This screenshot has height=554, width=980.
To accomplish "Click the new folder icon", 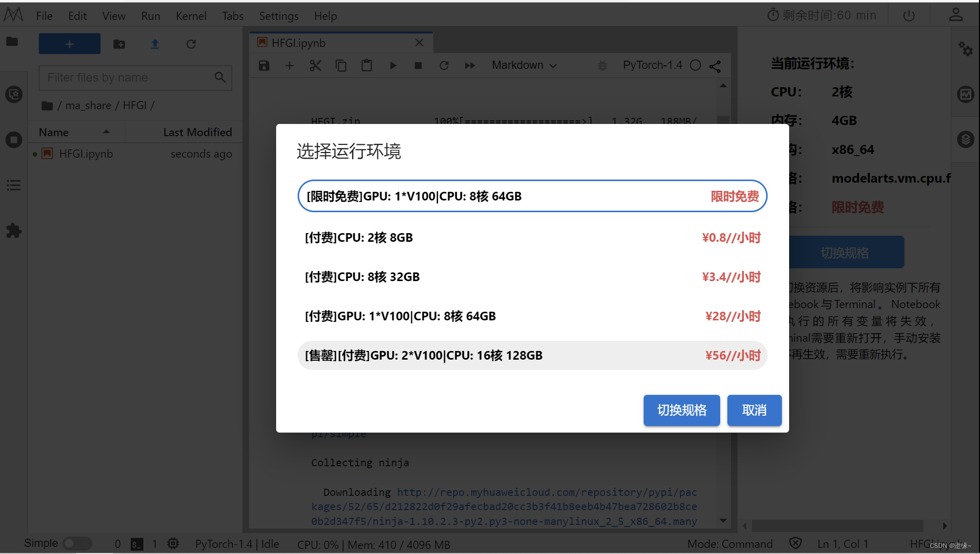I will [119, 44].
